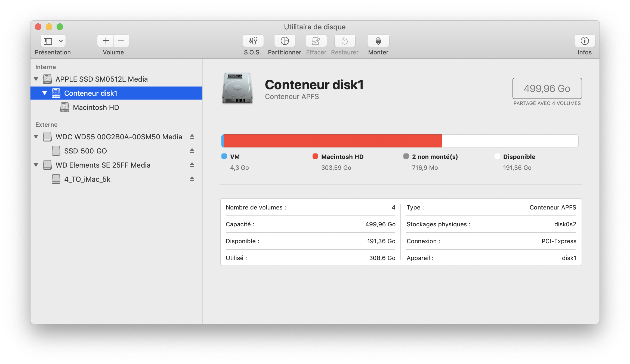Eject WDC WDS5 00G2B0A-00SM50 Media drive

[x=192, y=137]
